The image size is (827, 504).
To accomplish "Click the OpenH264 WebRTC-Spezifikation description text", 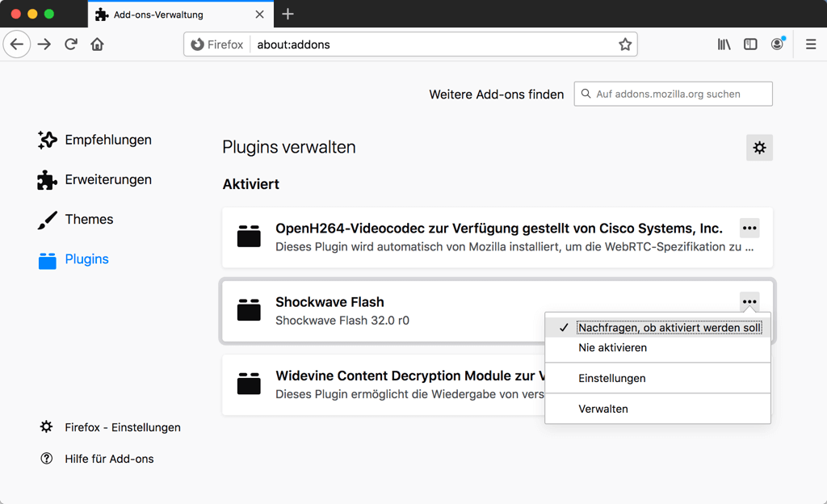I will click(x=514, y=246).
